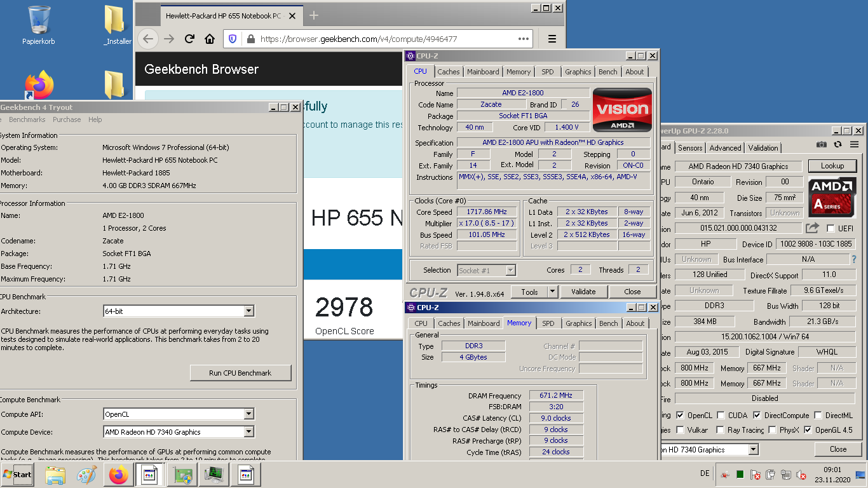This screenshot has width=868, height=488.
Task: Switch to Bench tab in top CPU-Z window
Action: [x=608, y=72]
